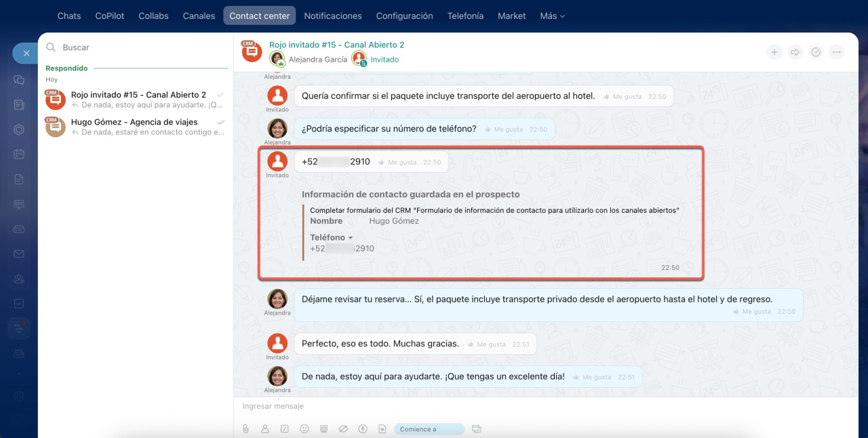Viewport: 868px width, 438px height.
Task: Open the emoji picker in message toolbar
Action: point(304,429)
